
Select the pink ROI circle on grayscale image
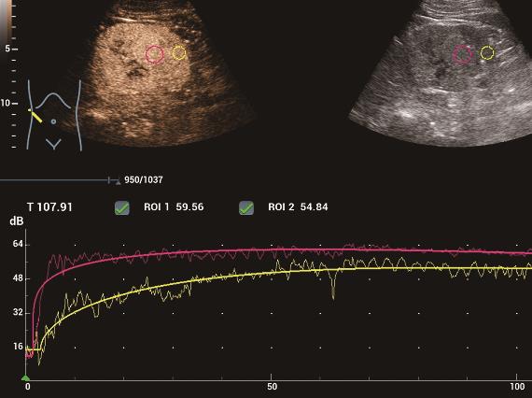coord(462,54)
